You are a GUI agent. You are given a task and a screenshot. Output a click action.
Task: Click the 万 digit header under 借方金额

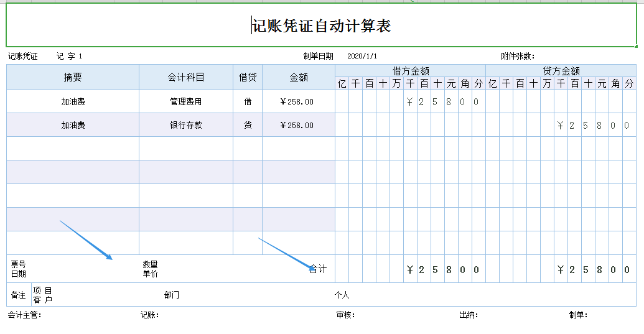(396, 84)
